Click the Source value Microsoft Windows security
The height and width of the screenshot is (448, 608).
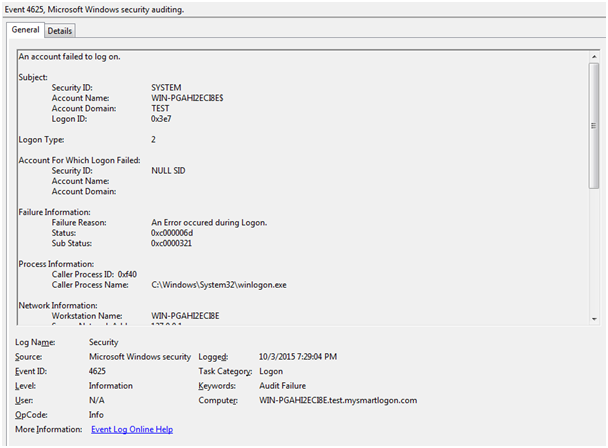pos(140,356)
